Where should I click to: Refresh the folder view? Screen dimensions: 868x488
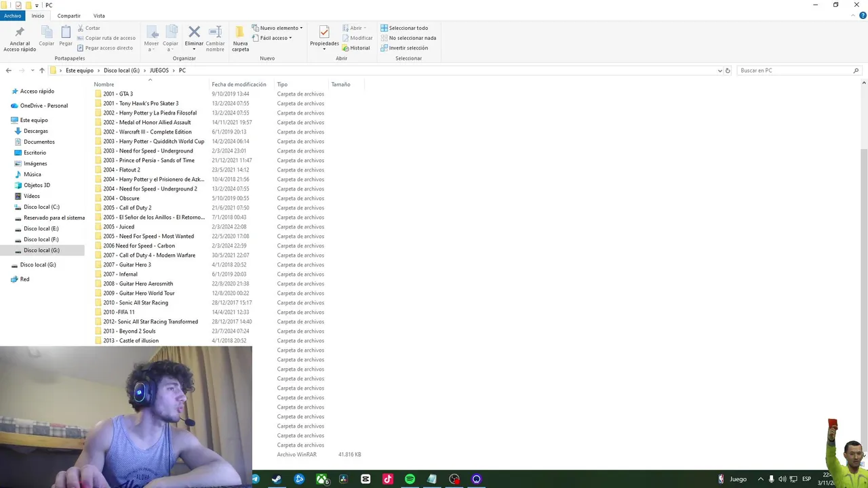pyautogui.click(x=728, y=70)
